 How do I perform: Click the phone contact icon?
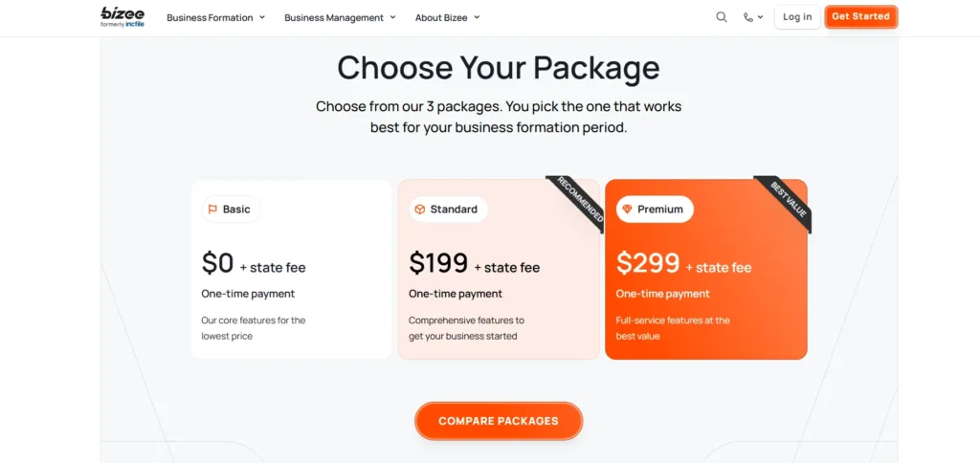tap(748, 17)
